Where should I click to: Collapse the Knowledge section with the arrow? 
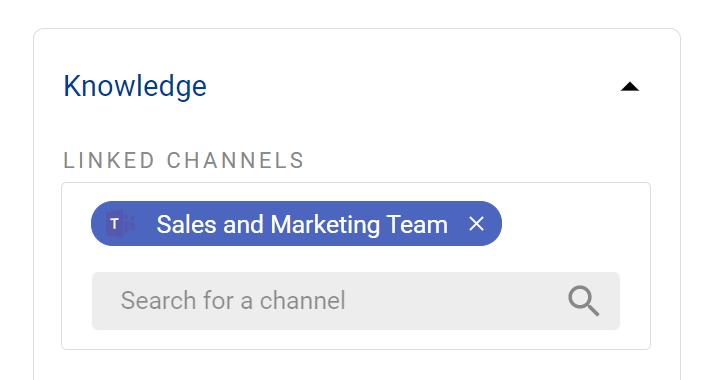tap(630, 87)
